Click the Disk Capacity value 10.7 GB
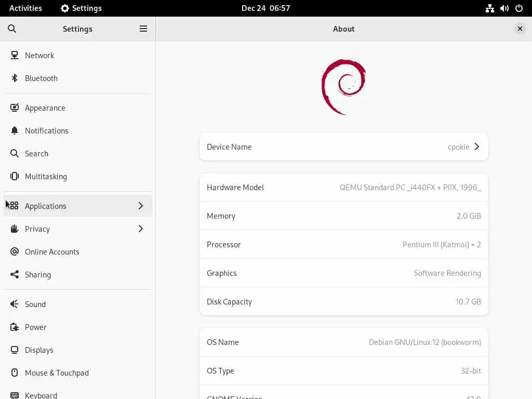The image size is (532, 399). [468, 302]
